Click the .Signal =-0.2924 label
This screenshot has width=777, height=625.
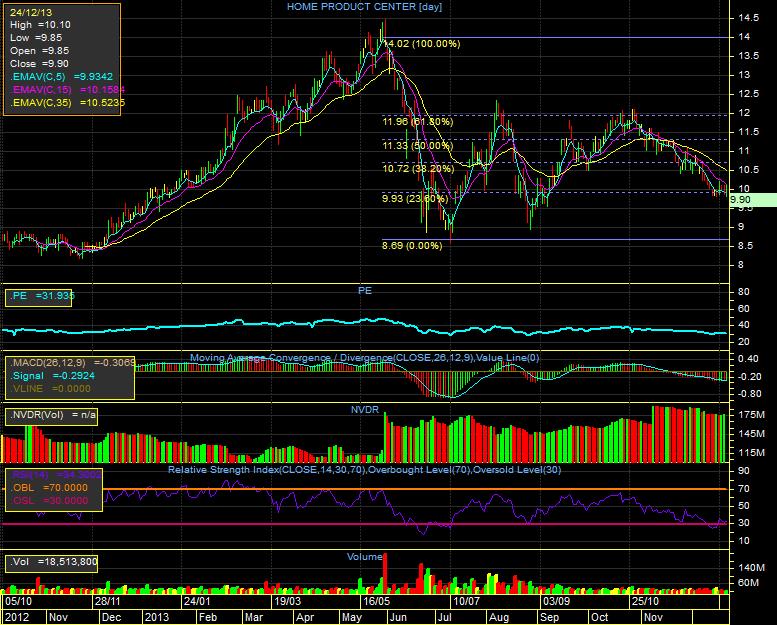[53, 376]
